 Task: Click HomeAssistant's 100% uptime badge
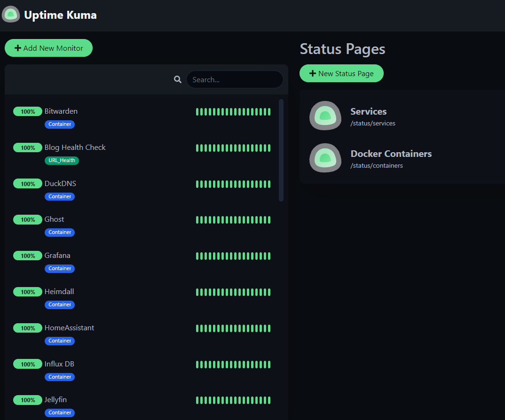pyautogui.click(x=28, y=328)
